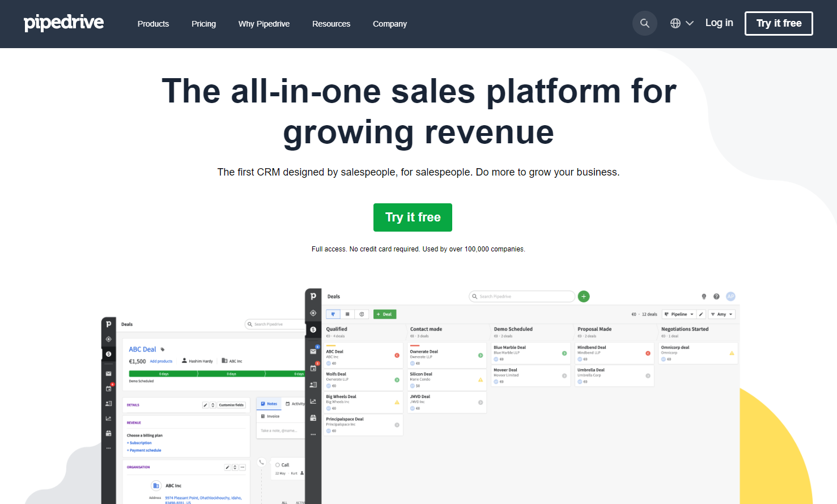Screen dimensions: 837x504
Task: Expand the Pipeline dropdown
Action: point(679,314)
